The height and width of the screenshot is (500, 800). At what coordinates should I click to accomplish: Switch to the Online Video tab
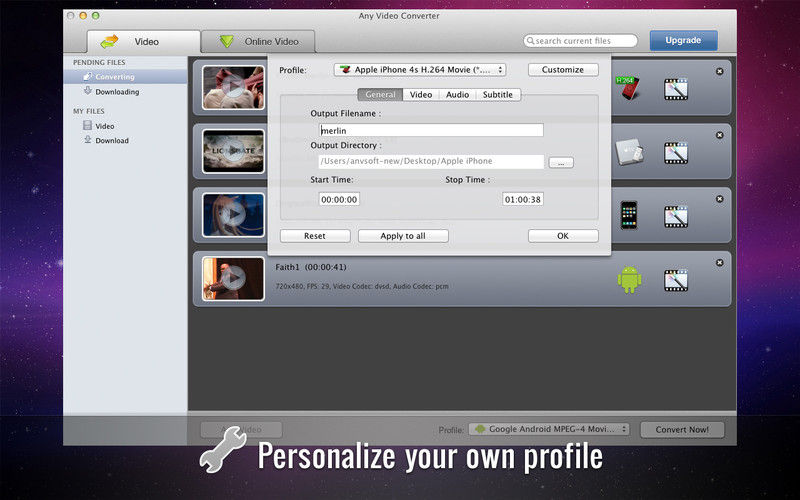[258, 42]
